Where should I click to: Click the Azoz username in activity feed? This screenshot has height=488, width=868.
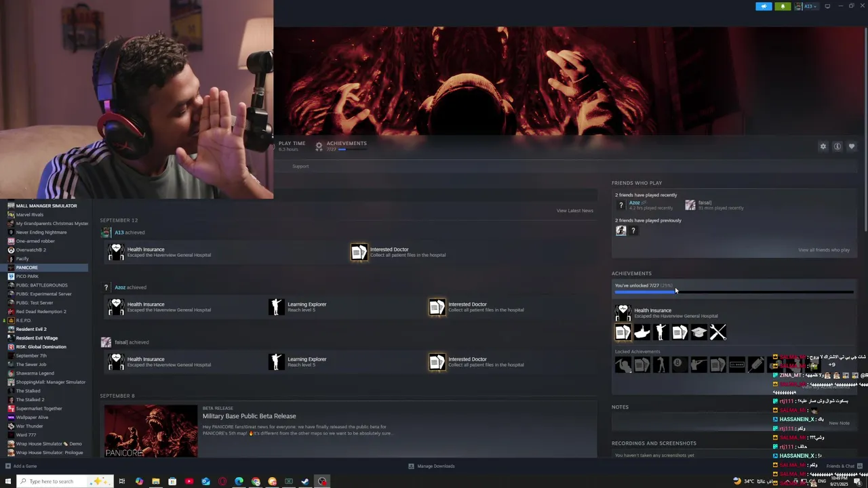[119, 287]
